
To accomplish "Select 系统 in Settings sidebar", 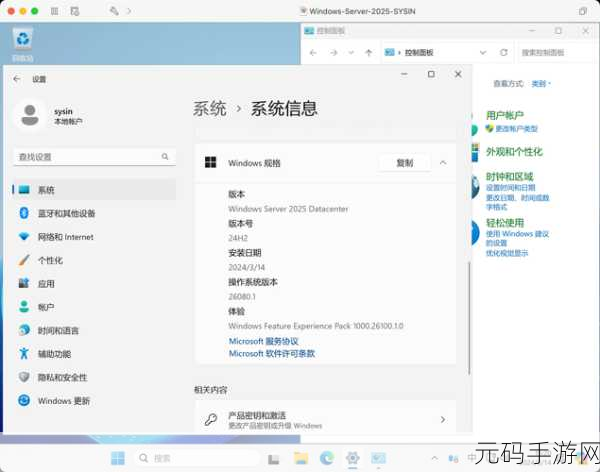I will [x=95, y=189].
